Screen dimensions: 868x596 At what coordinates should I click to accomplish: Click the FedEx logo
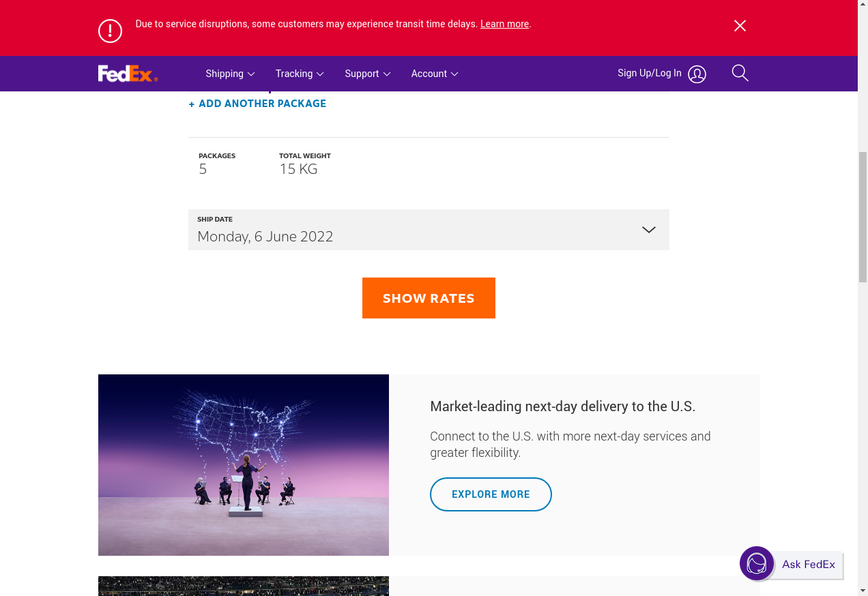pyautogui.click(x=128, y=74)
